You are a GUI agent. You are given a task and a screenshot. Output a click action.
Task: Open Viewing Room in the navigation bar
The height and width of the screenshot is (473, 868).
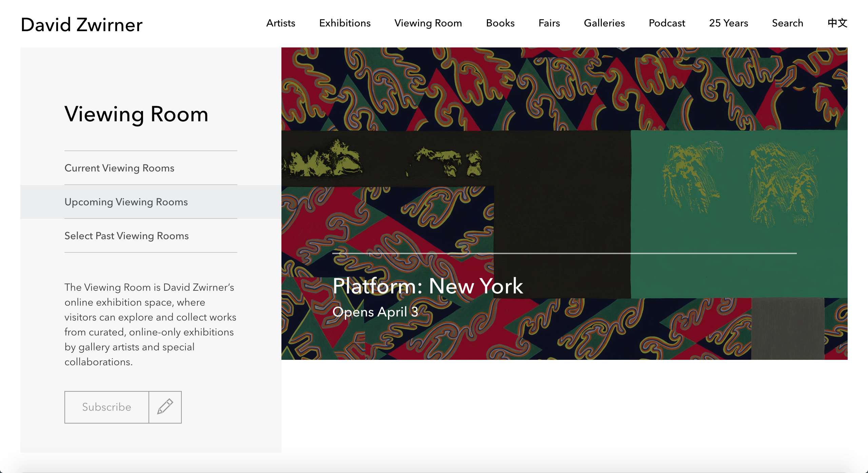[x=428, y=23]
